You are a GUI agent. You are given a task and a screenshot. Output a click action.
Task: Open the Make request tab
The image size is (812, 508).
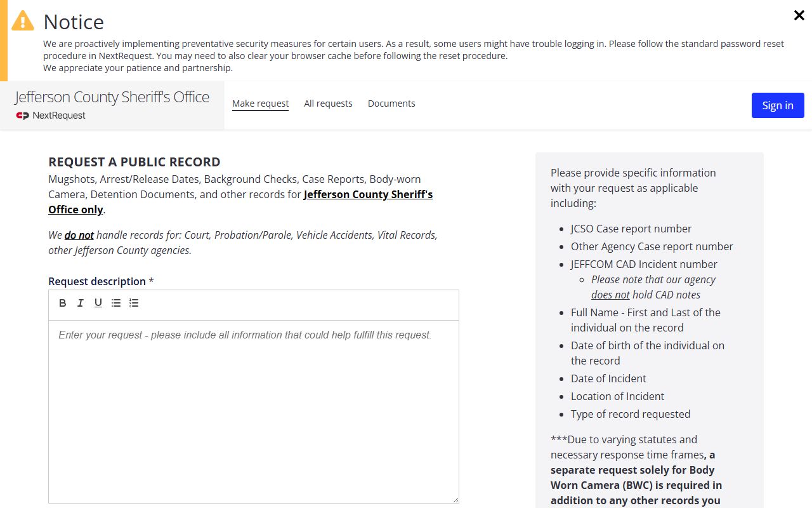pos(260,104)
